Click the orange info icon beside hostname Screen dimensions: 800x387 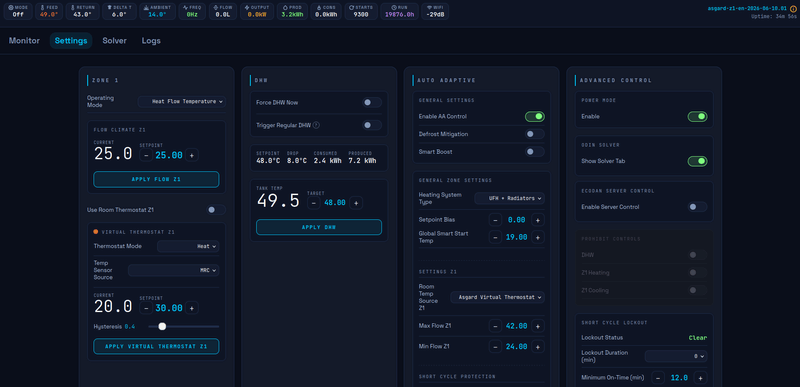793,9
